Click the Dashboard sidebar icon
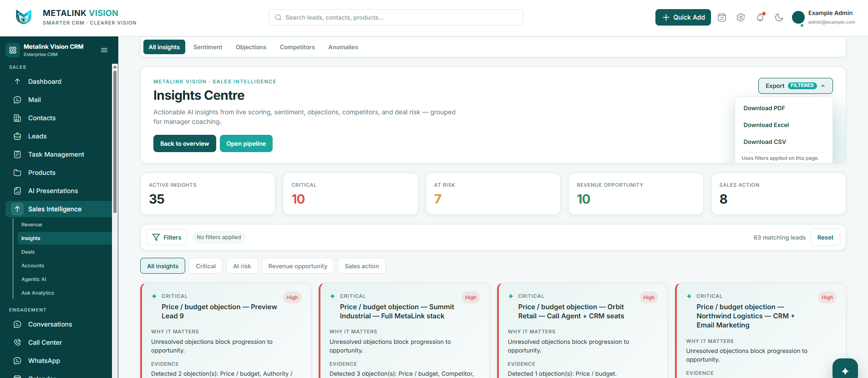Viewport: 868px width, 378px height. tap(17, 82)
